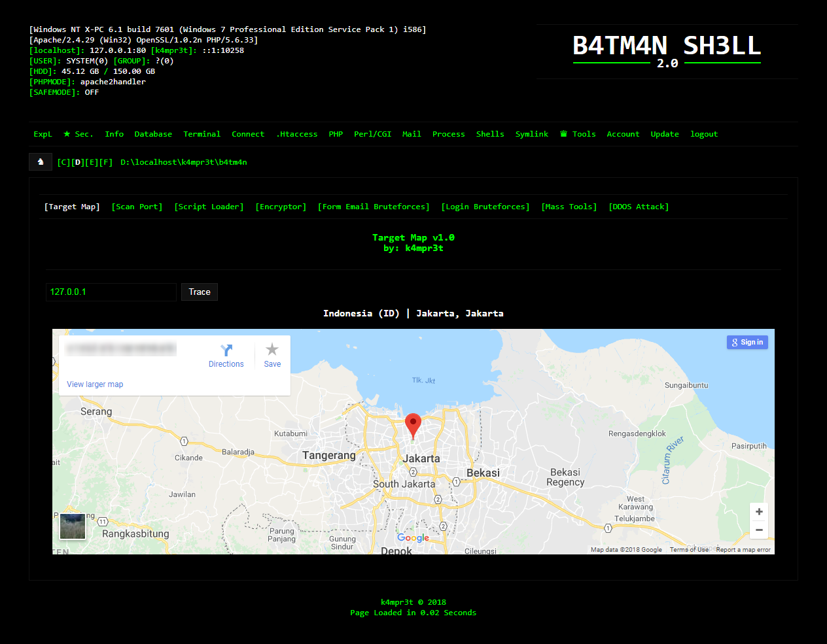Image resolution: width=827 pixels, height=644 pixels.
Task: Click the b4tm4n folder in path
Action: (233, 162)
